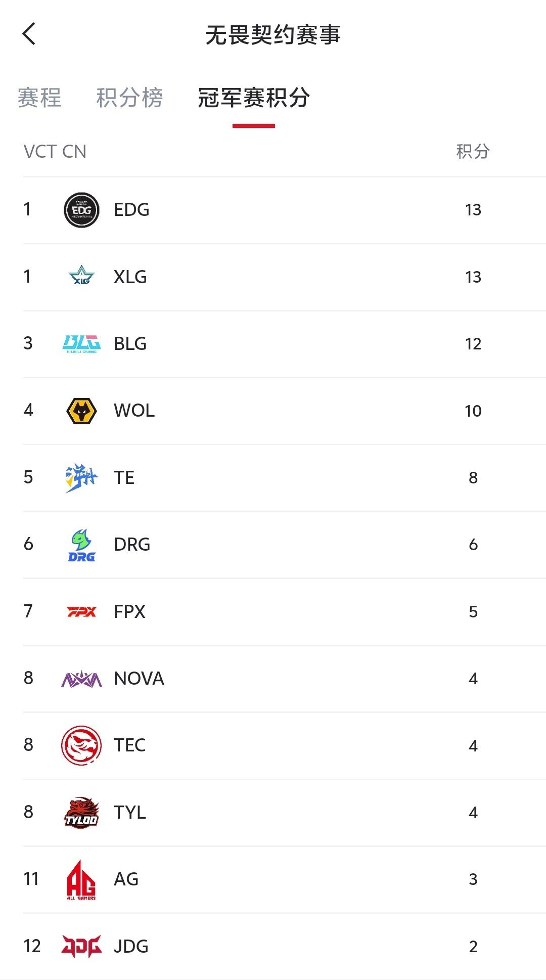Open the WOL wolf logo
The image size is (546, 980).
(81, 411)
